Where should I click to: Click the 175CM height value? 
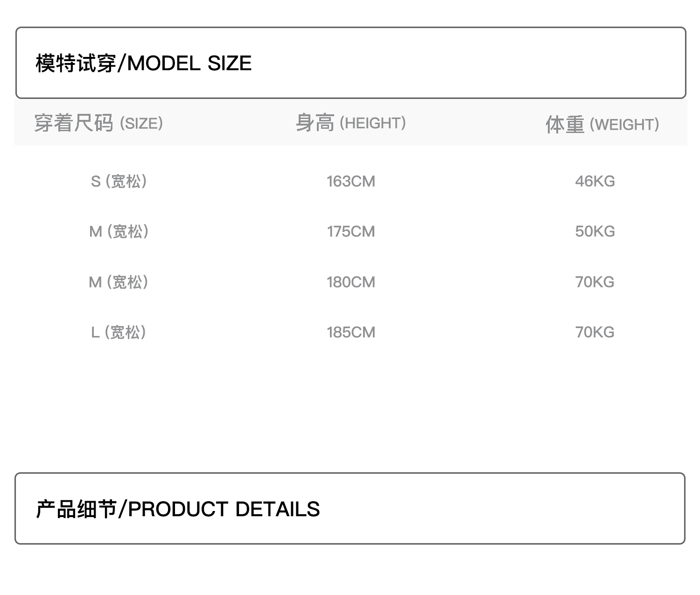coord(351,231)
